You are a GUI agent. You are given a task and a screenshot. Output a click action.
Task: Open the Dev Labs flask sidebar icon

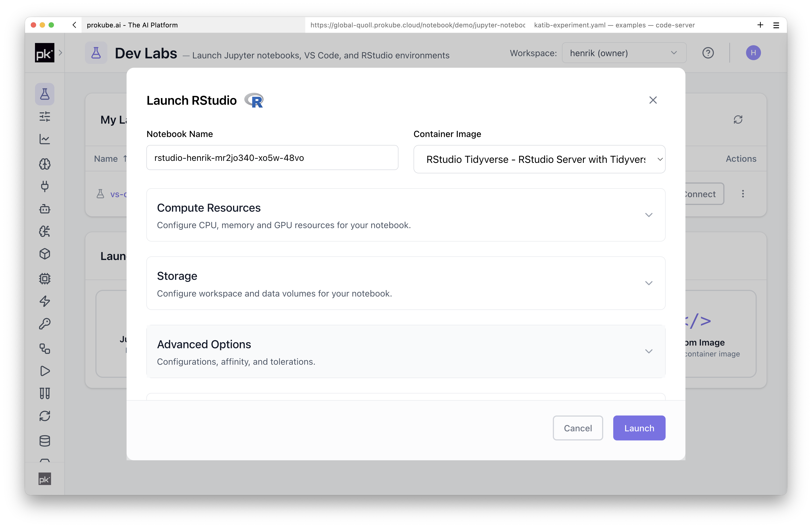click(45, 94)
